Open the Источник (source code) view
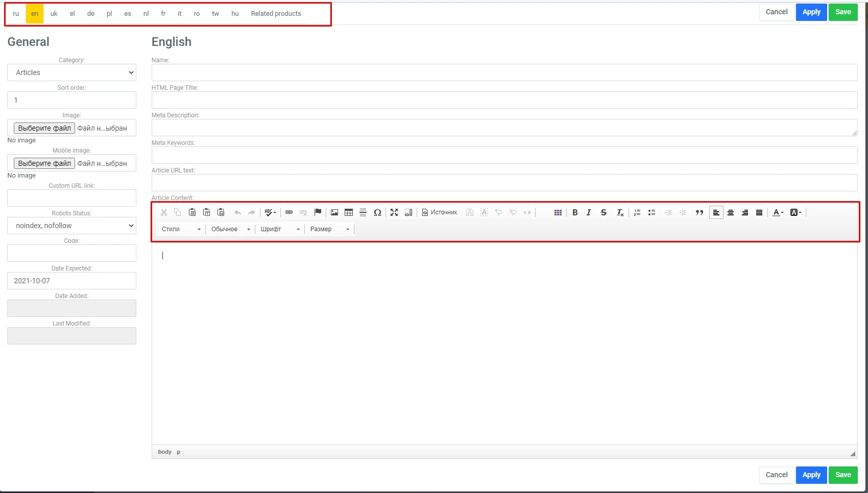868x493 pixels. [439, 212]
